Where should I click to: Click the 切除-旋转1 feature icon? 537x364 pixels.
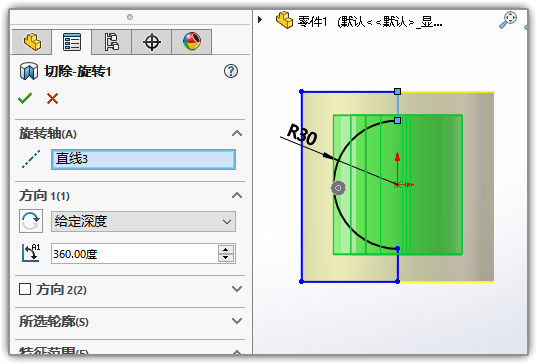29,71
